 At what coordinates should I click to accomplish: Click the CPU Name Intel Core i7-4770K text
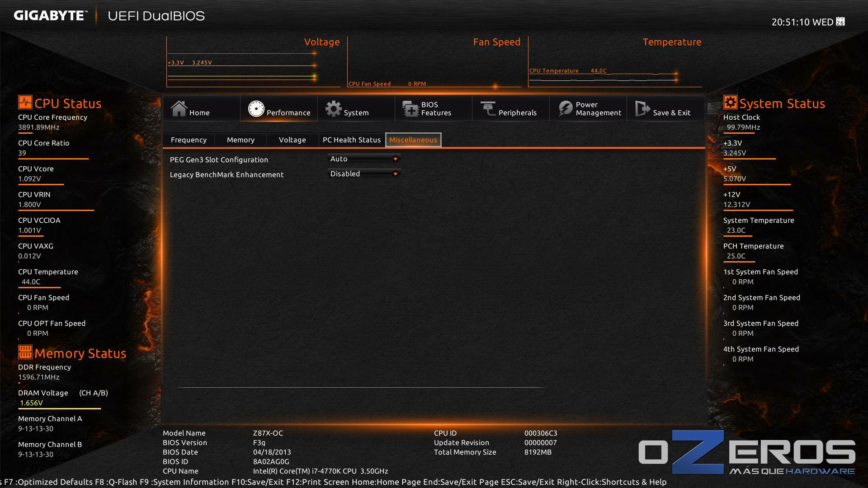point(321,471)
